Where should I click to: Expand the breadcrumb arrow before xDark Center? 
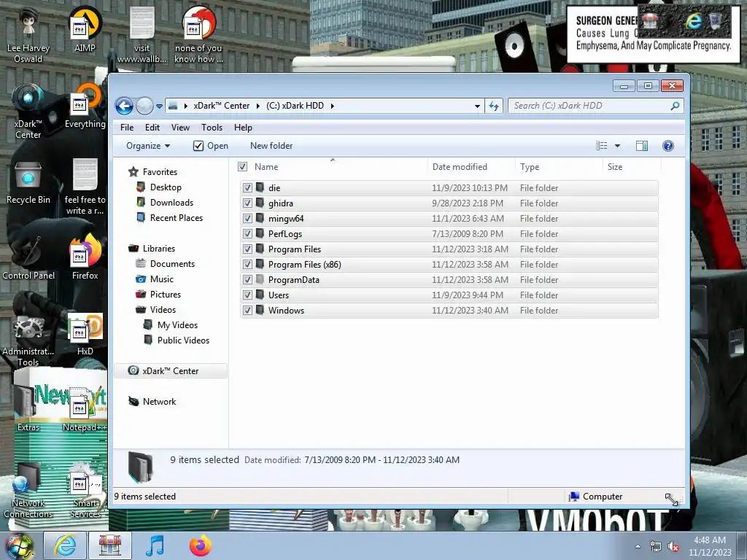pyautogui.click(x=186, y=106)
